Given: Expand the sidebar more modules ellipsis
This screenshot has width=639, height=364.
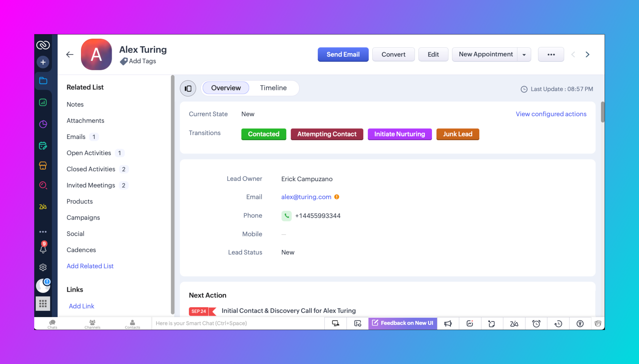Looking at the screenshot, I should 43,232.
